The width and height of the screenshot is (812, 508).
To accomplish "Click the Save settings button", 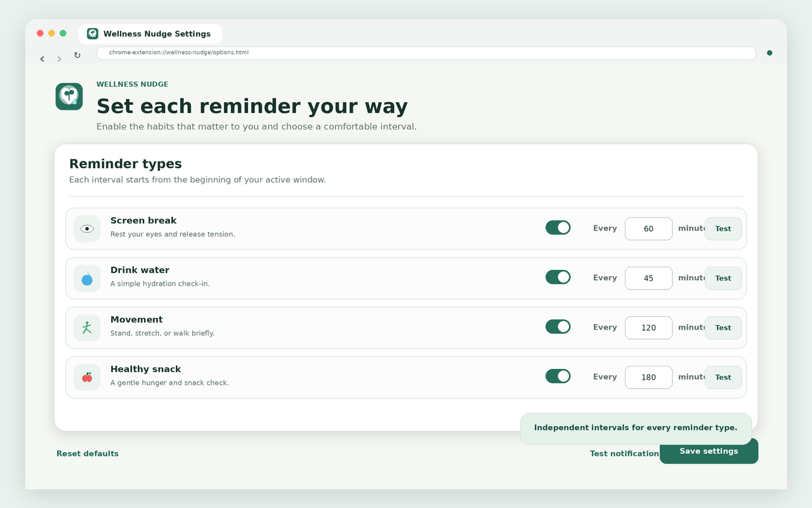I will pyautogui.click(x=709, y=451).
